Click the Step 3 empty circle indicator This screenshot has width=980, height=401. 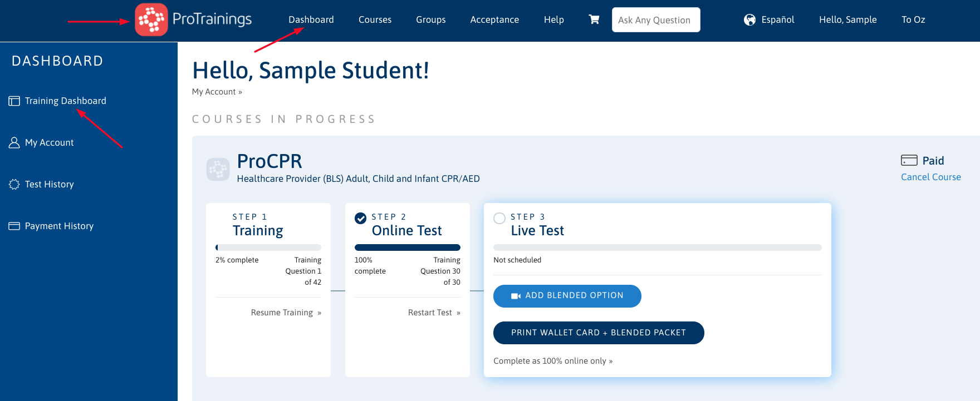click(x=499, y=218)
